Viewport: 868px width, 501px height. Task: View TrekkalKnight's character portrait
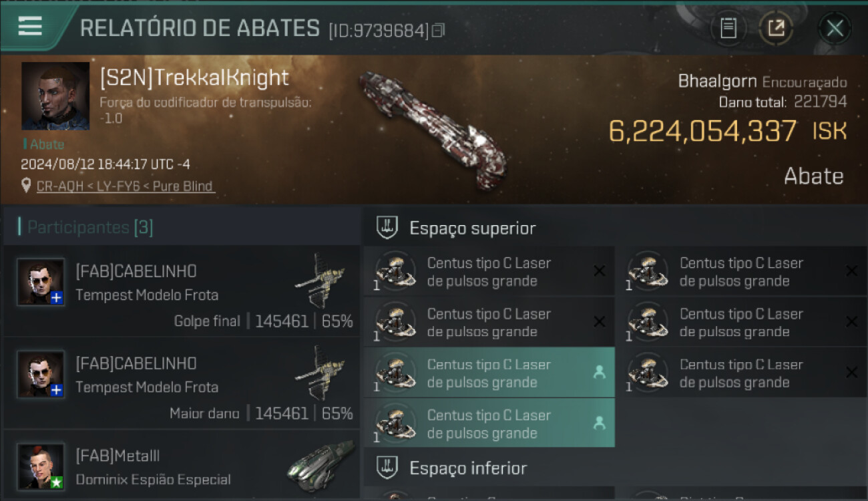(55, 96)
